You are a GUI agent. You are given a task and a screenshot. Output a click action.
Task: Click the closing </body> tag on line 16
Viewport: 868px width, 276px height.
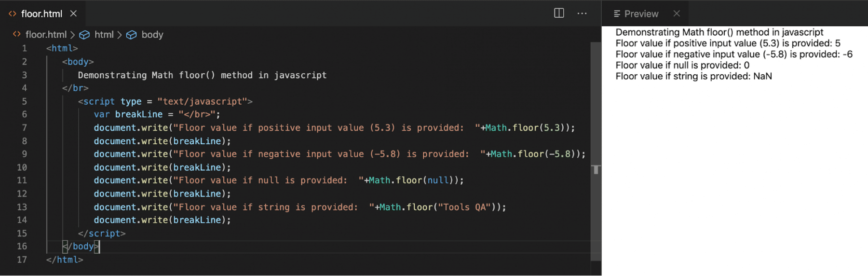(81, 247)
